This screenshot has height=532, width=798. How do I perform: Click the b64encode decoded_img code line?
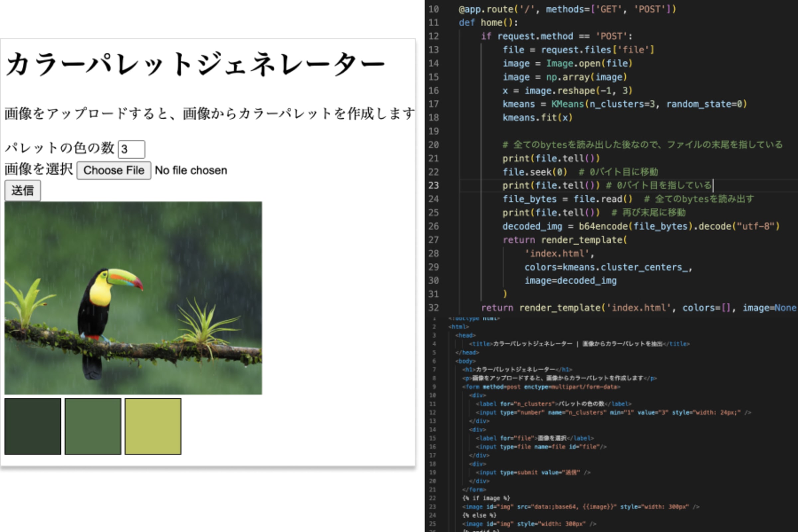pos(641,226)
